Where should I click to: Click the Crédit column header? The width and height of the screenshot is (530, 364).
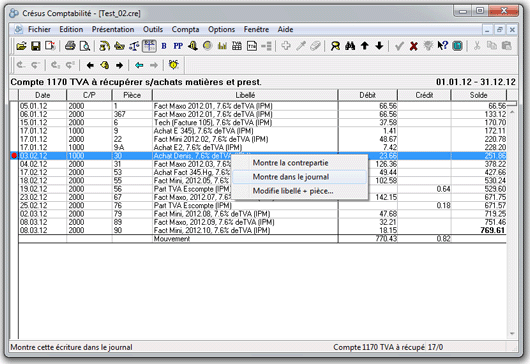(x=424, y=95)
